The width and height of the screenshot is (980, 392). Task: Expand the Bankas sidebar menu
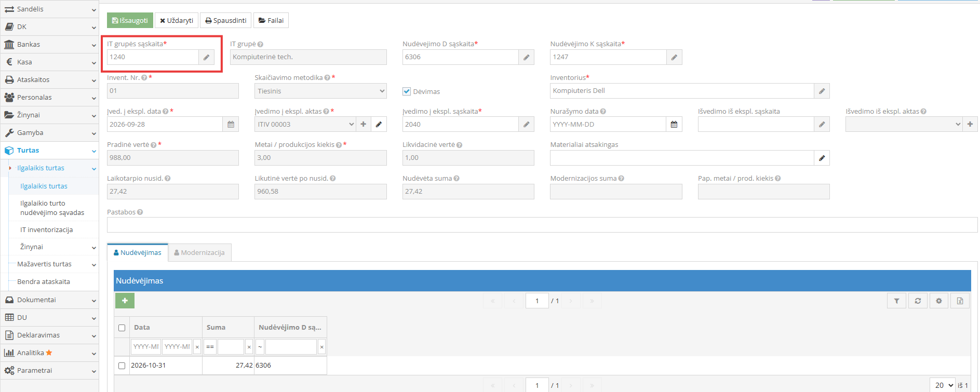pyautogui.click(x=49, y=44)
